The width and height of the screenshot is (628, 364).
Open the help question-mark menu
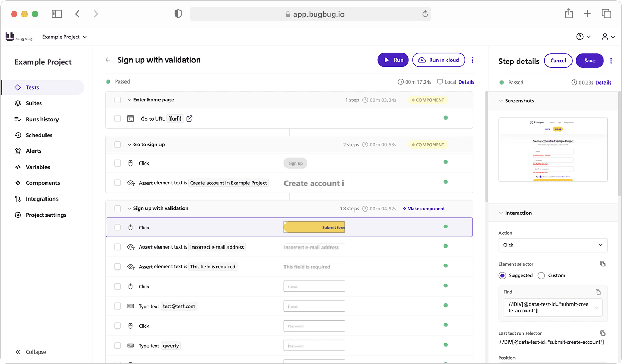[583, 37]
